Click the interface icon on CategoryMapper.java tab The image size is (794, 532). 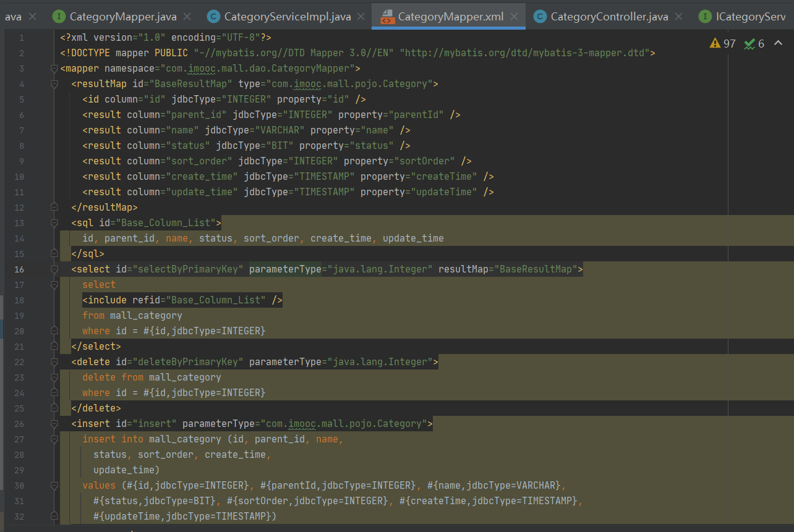click(59, 17)
